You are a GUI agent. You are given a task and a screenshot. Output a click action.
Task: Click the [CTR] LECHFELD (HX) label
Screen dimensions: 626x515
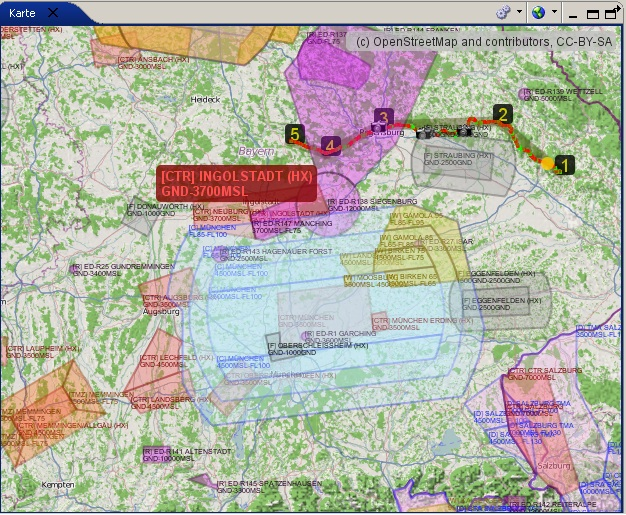pos(176,360)
